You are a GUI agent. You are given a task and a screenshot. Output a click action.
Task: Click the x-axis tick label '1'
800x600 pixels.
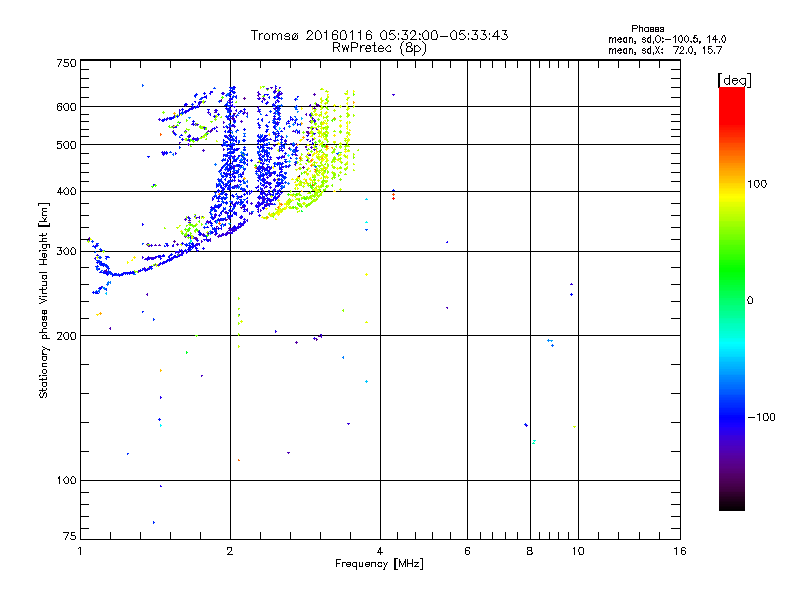[80, 551]
